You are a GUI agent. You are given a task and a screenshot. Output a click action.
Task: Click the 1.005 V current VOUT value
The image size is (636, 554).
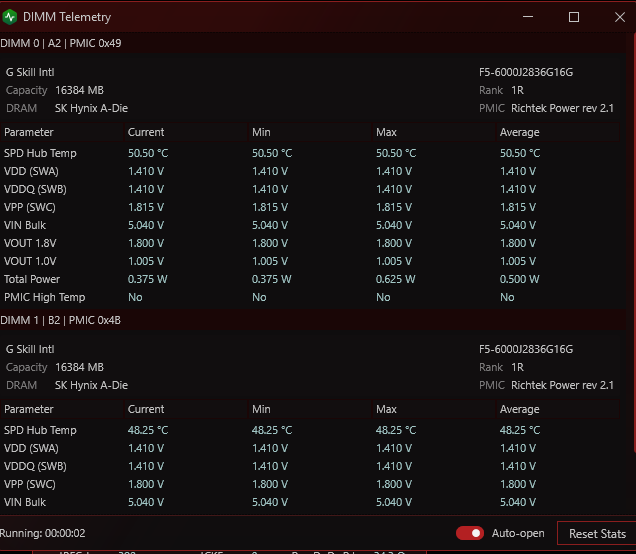tap(146, 261)
